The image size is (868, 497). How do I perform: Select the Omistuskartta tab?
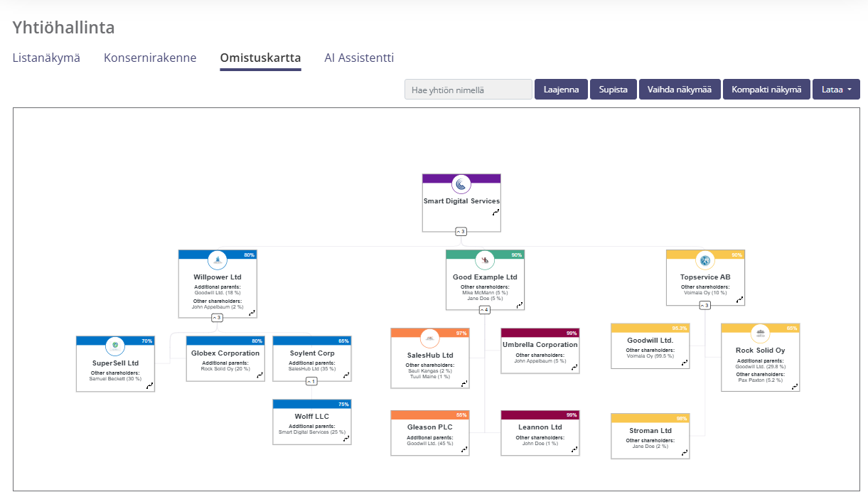[x=260, y=58]
